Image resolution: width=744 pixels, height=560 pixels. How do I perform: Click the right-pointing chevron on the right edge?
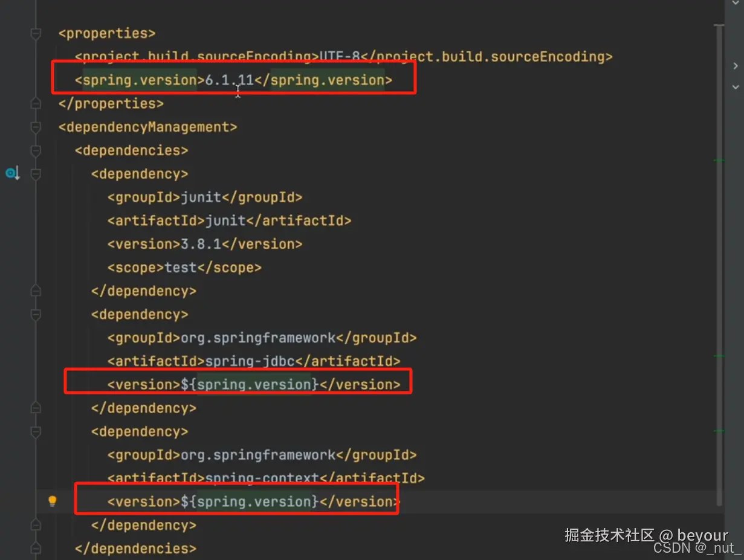click(736, 65)
